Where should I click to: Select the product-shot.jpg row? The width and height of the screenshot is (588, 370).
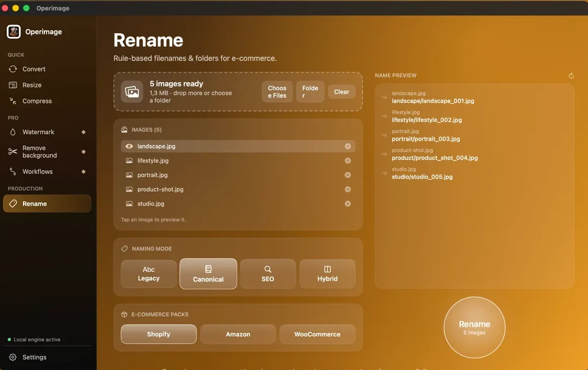pyautogui.click(x=238, y=190)
